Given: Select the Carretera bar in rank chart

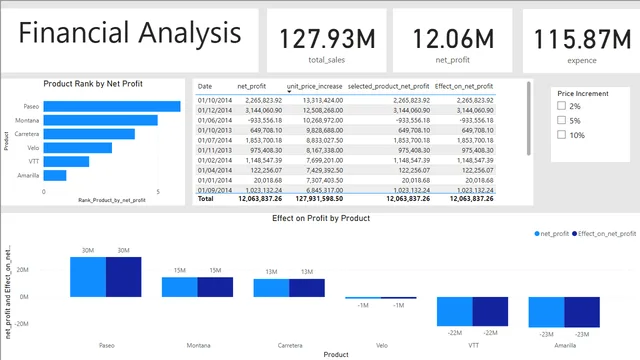Looking at the screenshot, I should coord(89,134).
